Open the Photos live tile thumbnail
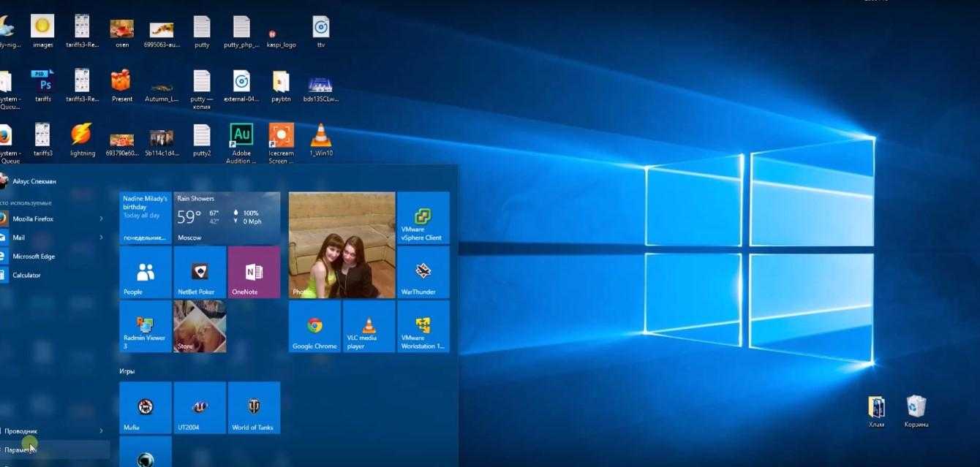 pos(342,245)
